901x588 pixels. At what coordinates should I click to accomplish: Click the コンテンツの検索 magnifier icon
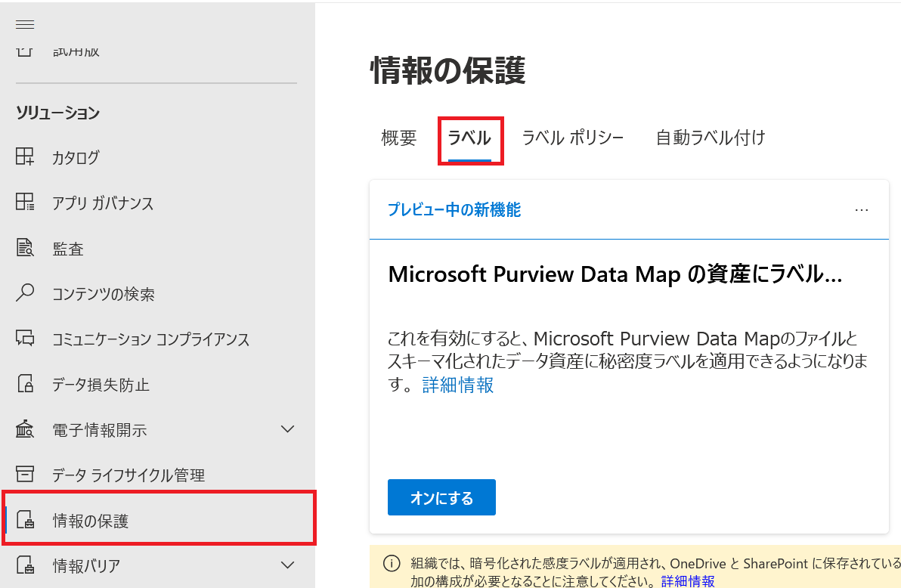pyautogui.click(x=25, y=292)
